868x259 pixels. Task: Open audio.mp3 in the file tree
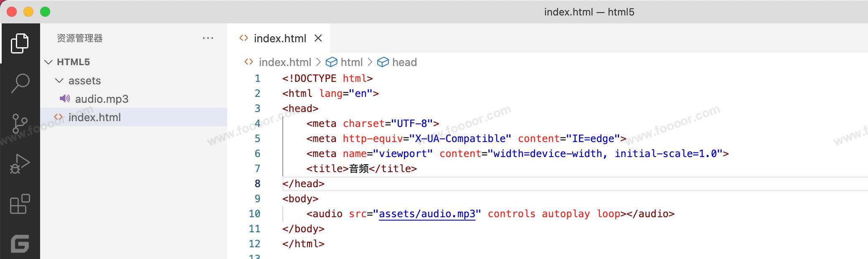point(102,99)
